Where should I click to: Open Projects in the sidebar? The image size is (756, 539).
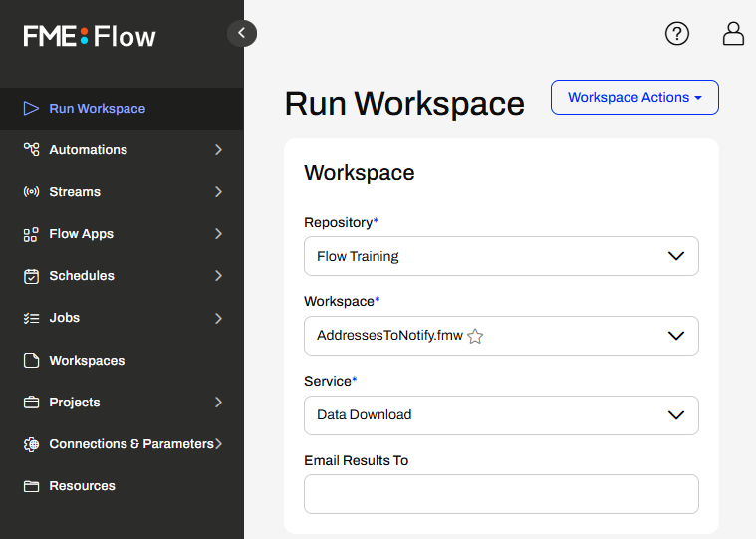point(122,403)
